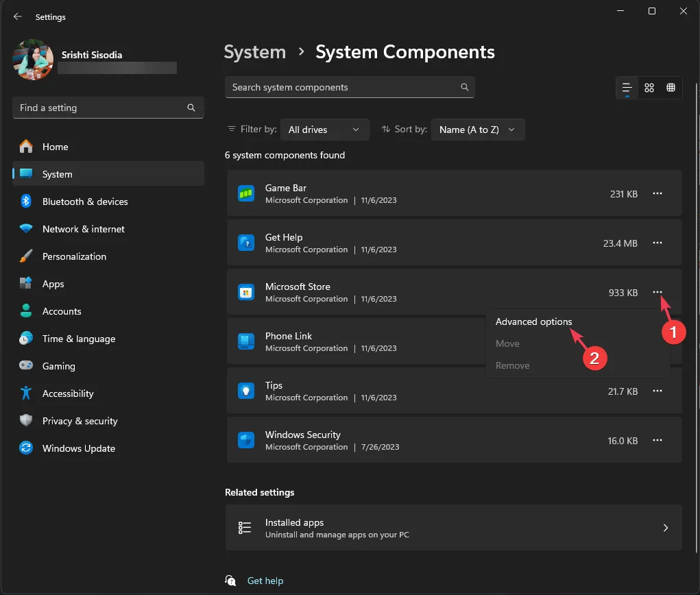The image size is (700, 595).
Task: Open more options for Windows Security
Action: coord(657,440)
